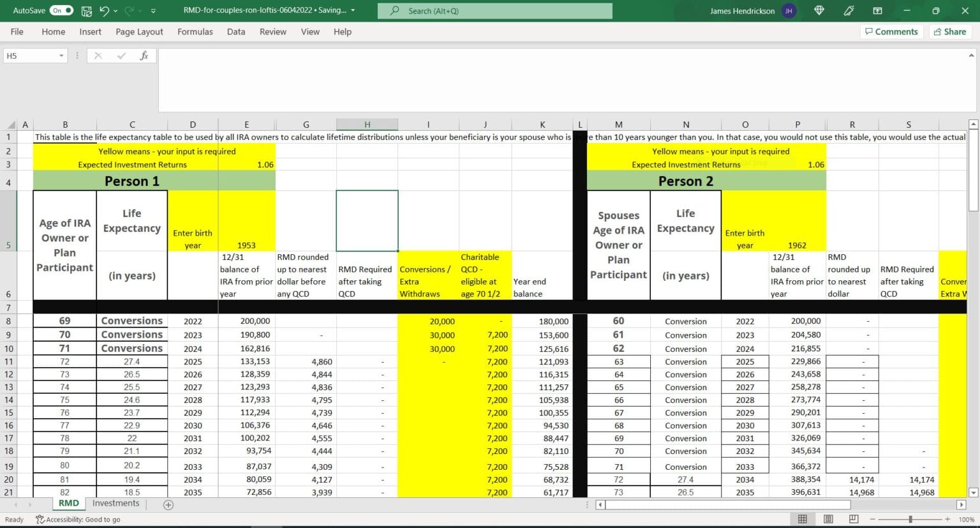Open the Name Box dropdown
The width and height of the screenshot is (980, 528).
click(60, 55)
